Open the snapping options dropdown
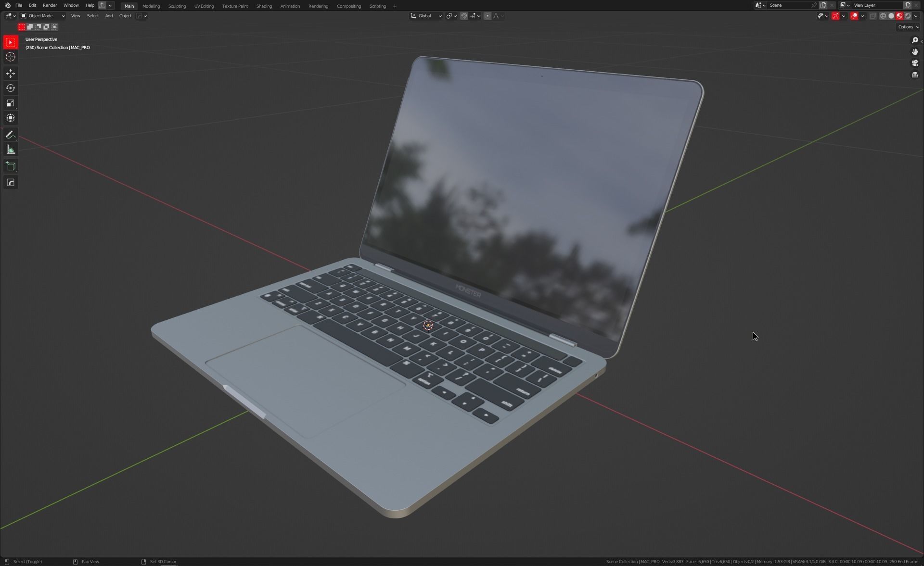Screen dimensions: 924x566 pos(475,16)
